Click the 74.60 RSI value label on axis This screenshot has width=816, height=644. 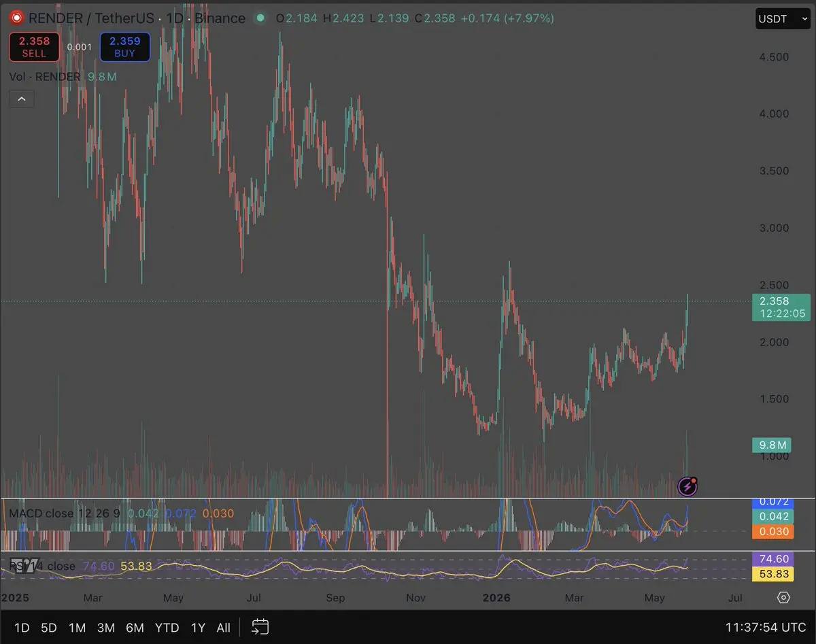(774, 559)
